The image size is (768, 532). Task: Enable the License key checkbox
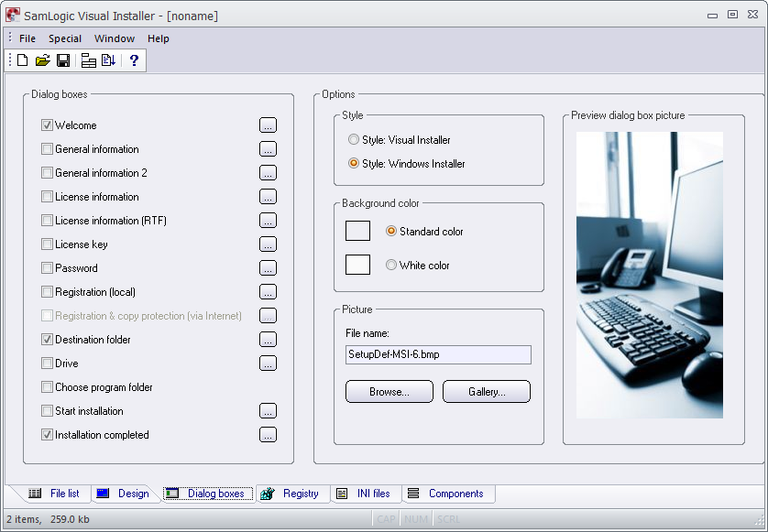[x=47, y=244]
